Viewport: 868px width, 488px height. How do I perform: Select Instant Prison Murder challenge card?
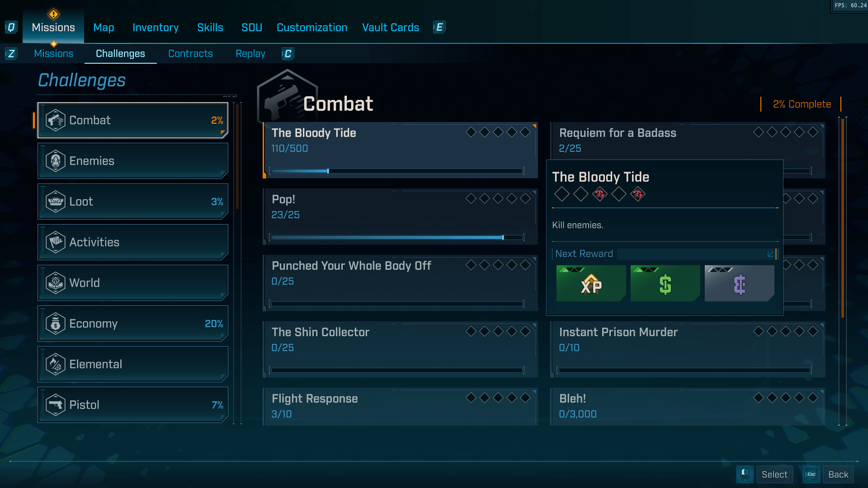(688, 350)
